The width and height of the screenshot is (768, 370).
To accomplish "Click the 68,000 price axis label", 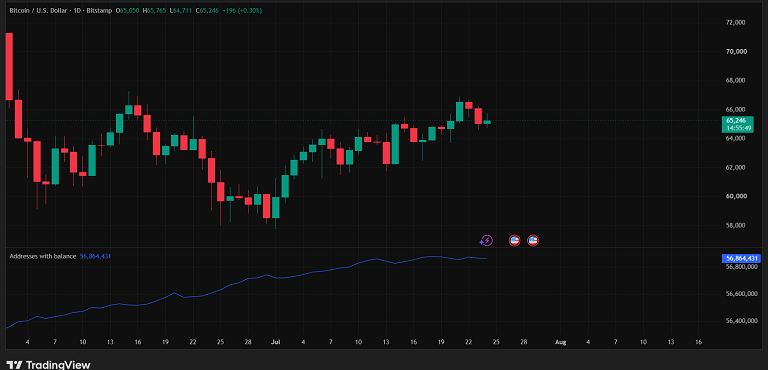I will (735, 80).
